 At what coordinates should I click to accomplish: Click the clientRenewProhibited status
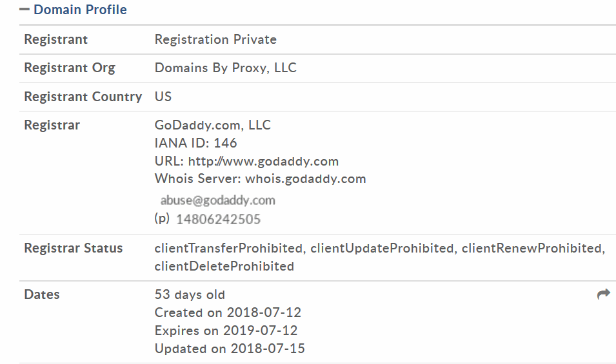(532, 248)
